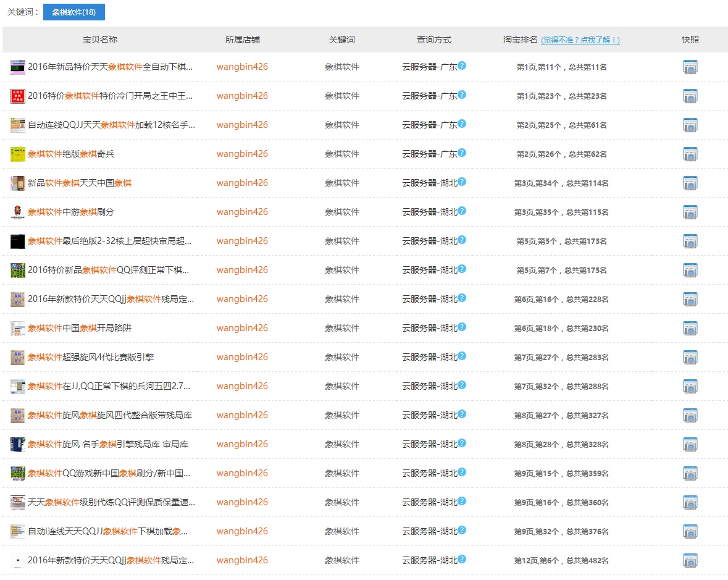728x580 pixels.
Task: Select the 象棋软件(18) keyword tab
Action: point(74,12)
